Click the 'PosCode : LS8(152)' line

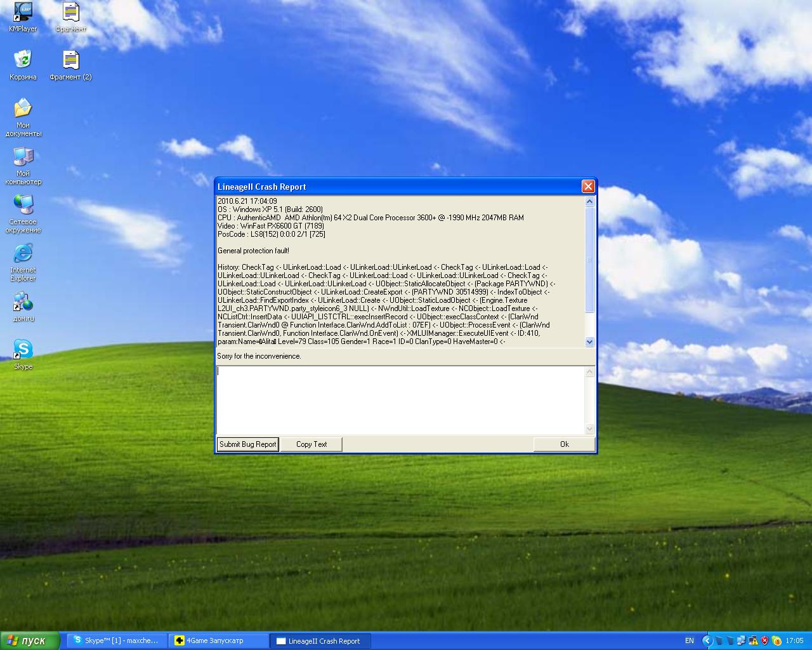[272, 234]
